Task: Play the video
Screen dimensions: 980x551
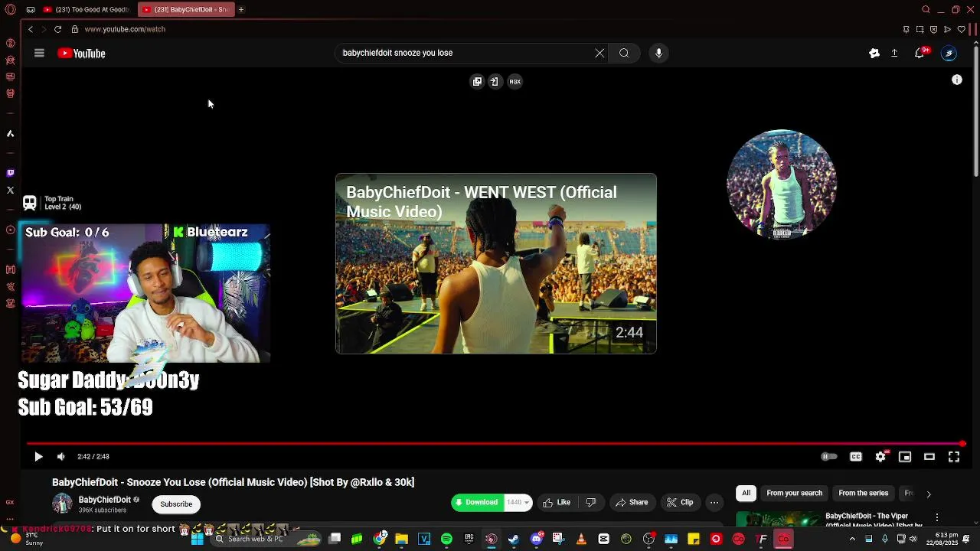Action: tap(38, 457)
